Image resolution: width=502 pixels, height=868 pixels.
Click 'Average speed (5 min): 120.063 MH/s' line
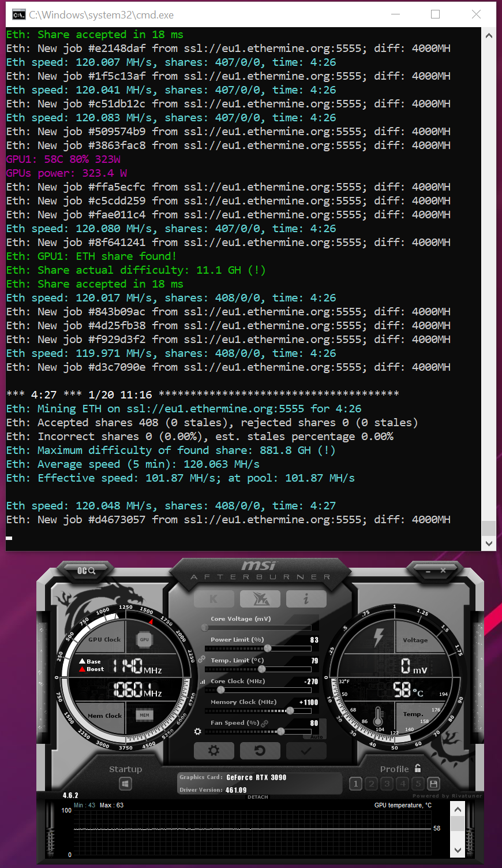(133, 464)
